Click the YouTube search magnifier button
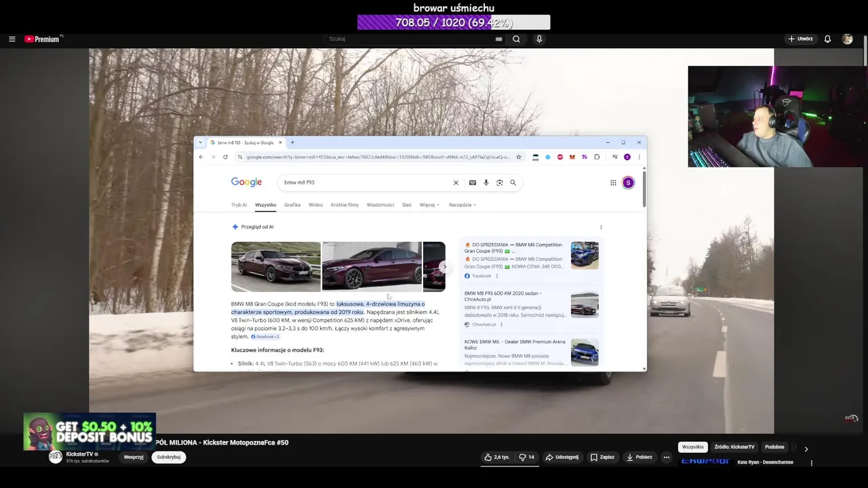This screenshot has height=488, width=868. (x=517, y=39)
